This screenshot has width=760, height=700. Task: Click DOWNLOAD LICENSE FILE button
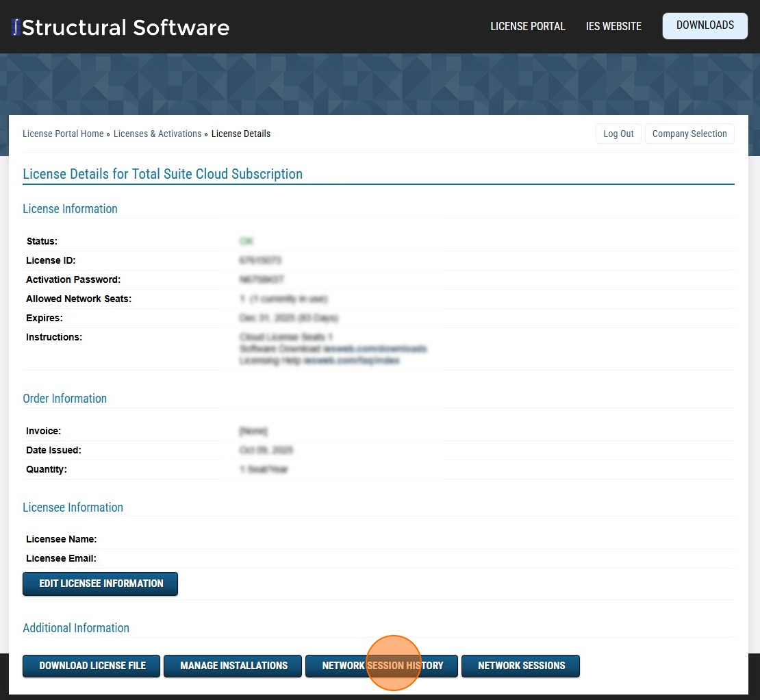92,666
